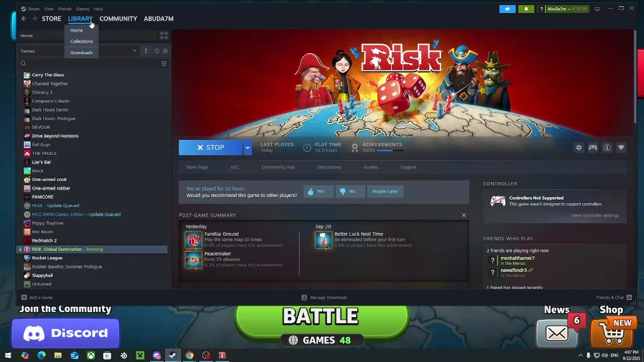Open the View menu
This screenshot has width=644, height=362.
[x=49, y=9]
